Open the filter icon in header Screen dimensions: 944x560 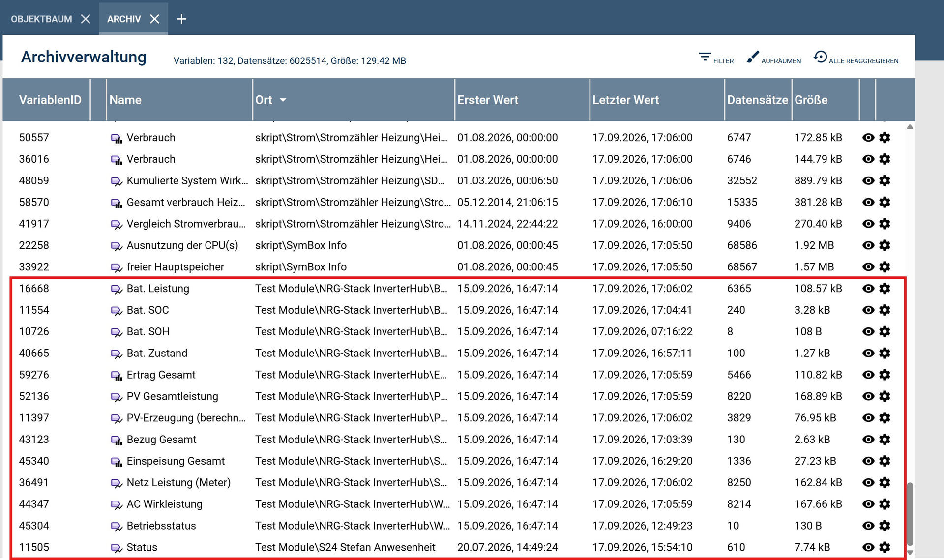click(x=705, y=57)
